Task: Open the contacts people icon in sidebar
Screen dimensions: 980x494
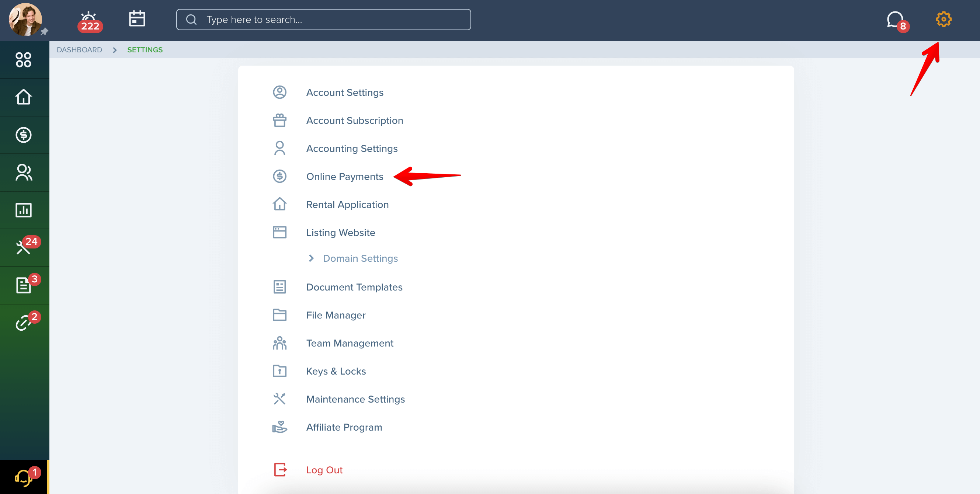Action: [24, 172]
